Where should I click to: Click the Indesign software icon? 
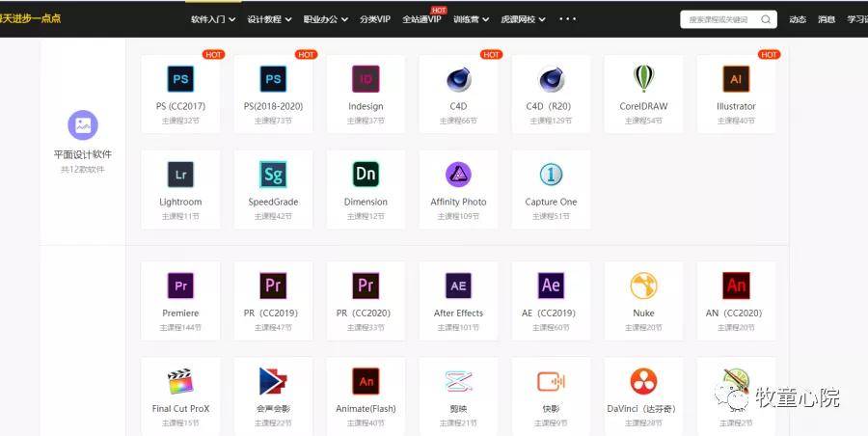coord(366,79)
